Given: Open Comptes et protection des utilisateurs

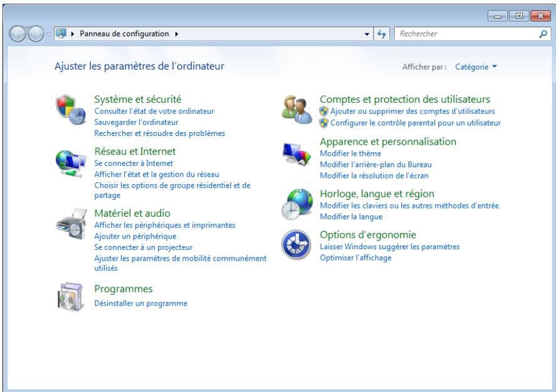Looking at the screenshot, I should click(405, 99).
